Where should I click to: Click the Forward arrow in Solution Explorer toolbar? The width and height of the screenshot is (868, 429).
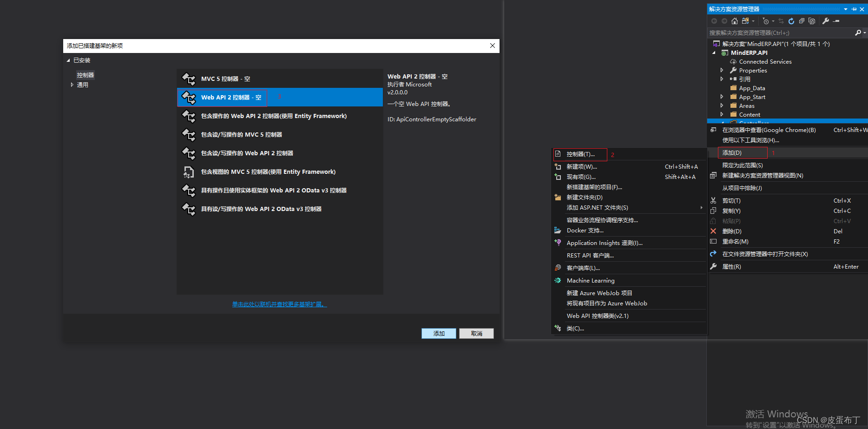(x=724, y=21)
